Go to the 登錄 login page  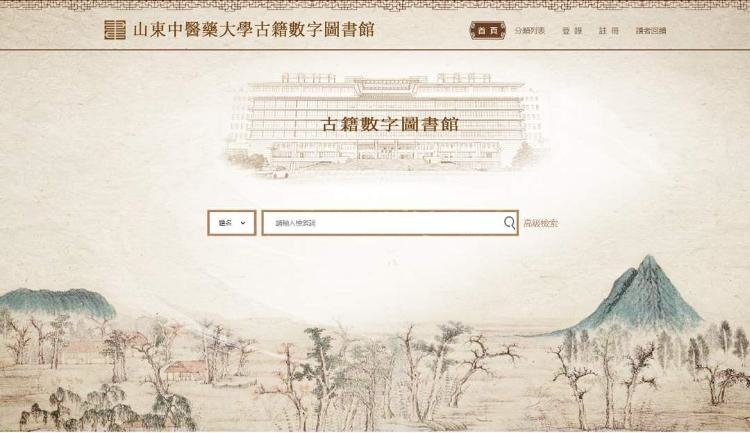tap(572, 31)
